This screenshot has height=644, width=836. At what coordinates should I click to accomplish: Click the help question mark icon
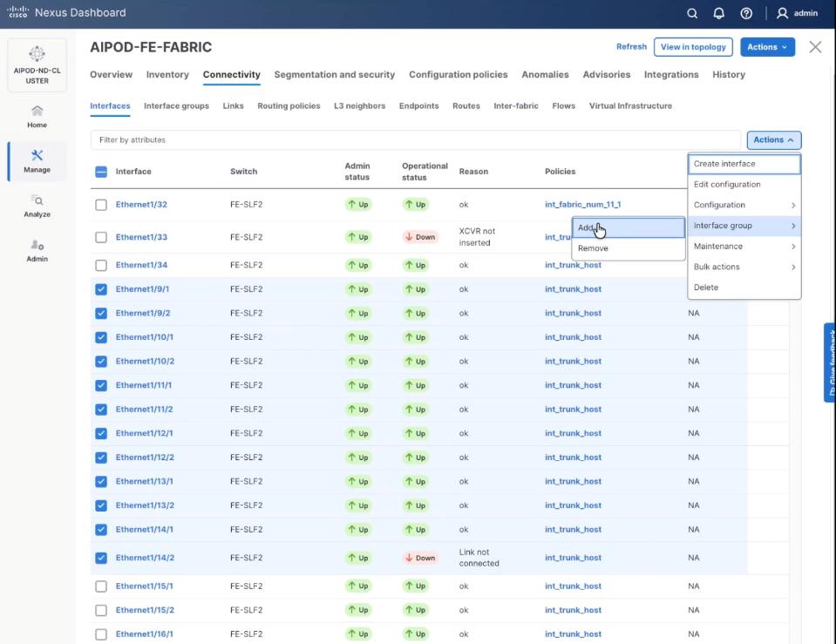pos(746,13)
